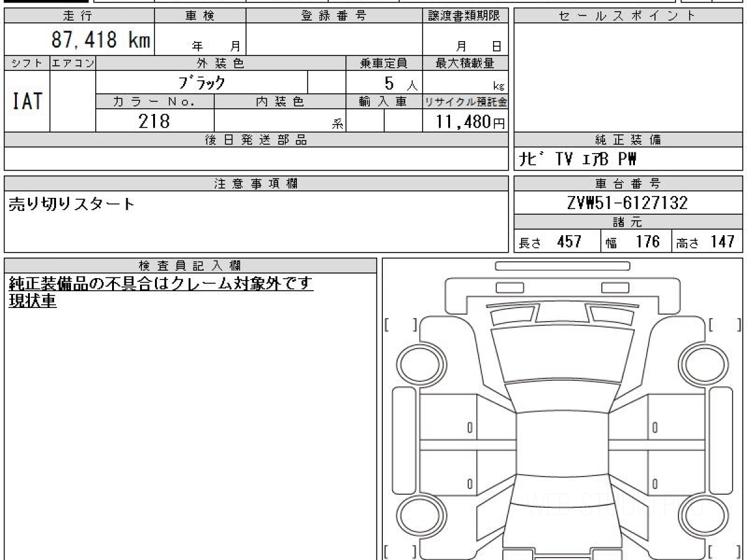Viewport: 747px width, 560px height.
Task: Click the 車台番号 header
Action: 628,184
